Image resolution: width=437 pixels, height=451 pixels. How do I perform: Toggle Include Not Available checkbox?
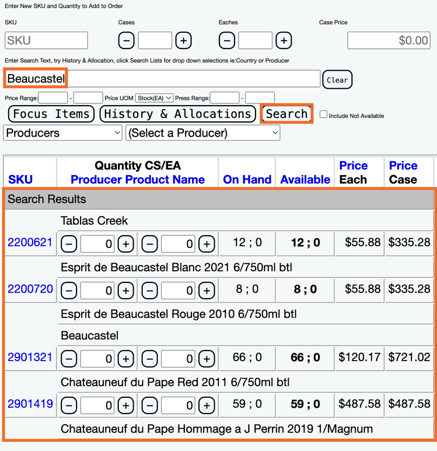pyautogui.click(x=323, y=114)
